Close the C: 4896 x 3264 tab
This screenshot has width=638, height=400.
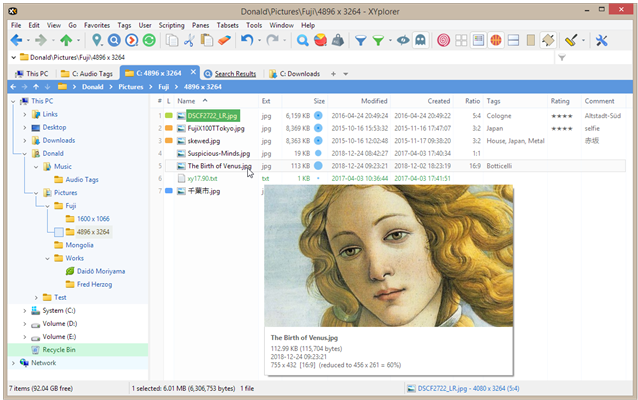point(193,72)
